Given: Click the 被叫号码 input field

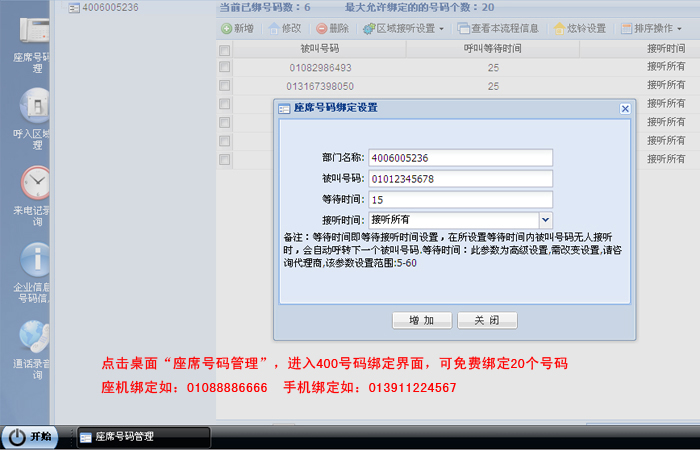Looking at the screenshot, I should [x=460, y=178].
